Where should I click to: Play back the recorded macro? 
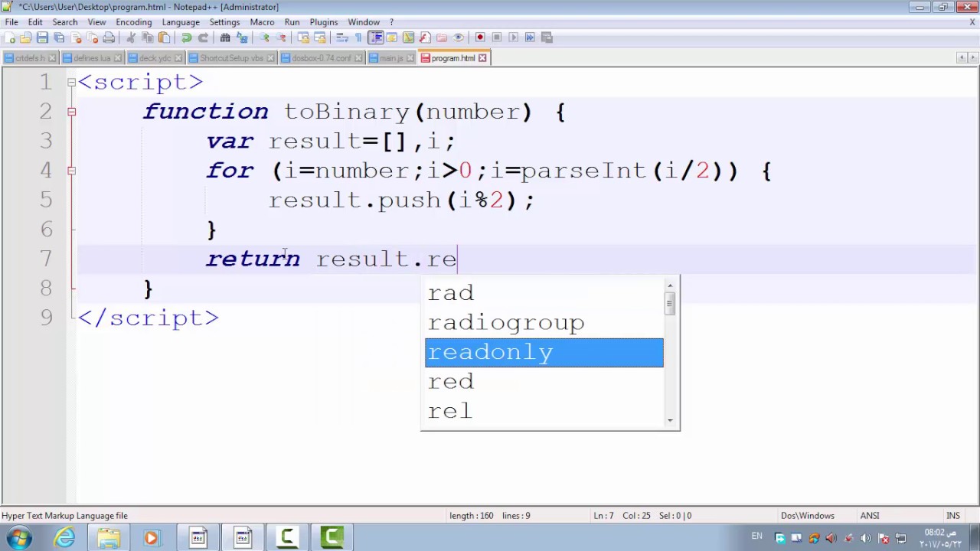pos(513,37)
